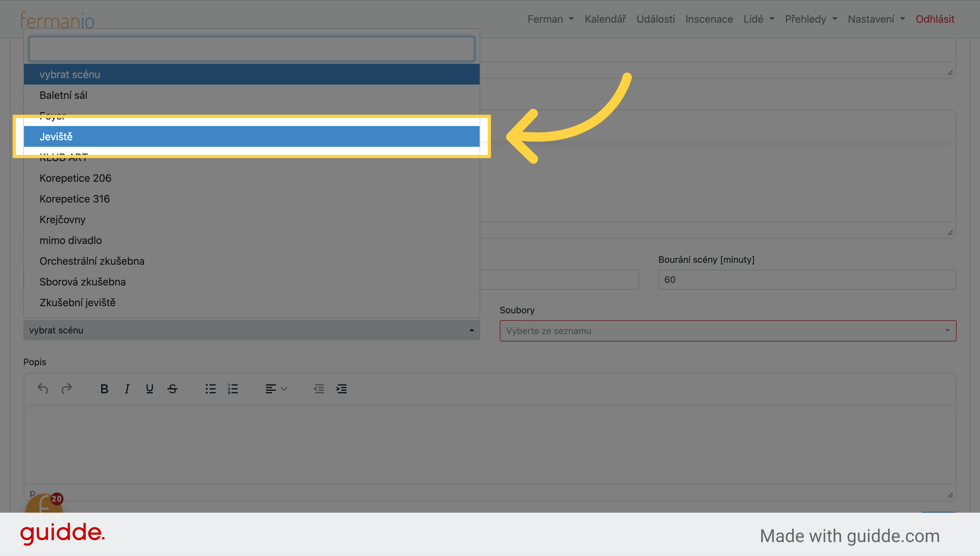Click the undo icon in editor toolbar

43,389
